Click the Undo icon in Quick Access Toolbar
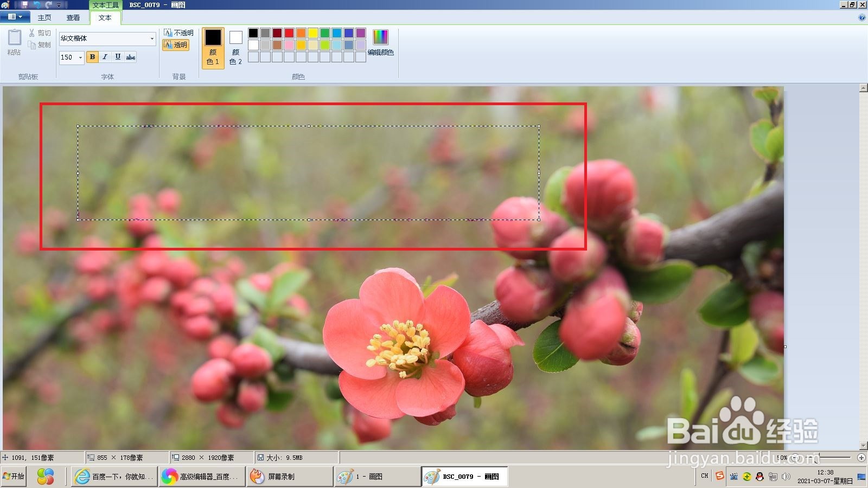 (x=37, y=5)
